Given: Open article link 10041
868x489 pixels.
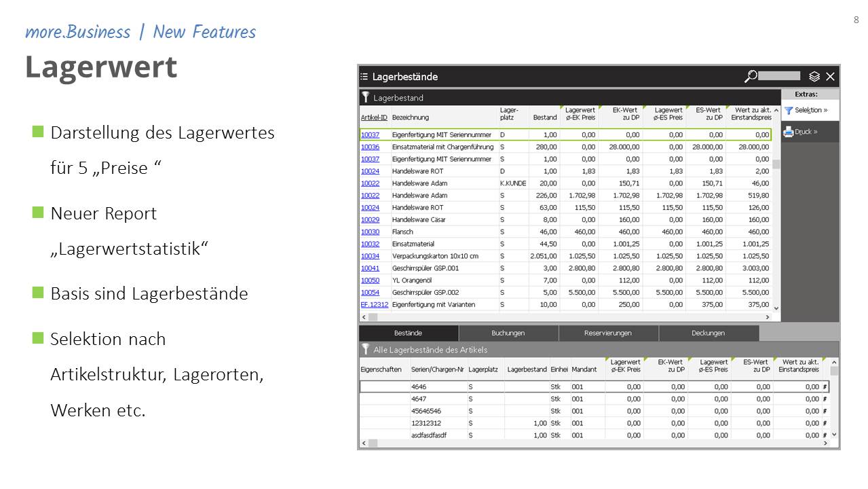Looking at the screenshot, I should point(370,268).
